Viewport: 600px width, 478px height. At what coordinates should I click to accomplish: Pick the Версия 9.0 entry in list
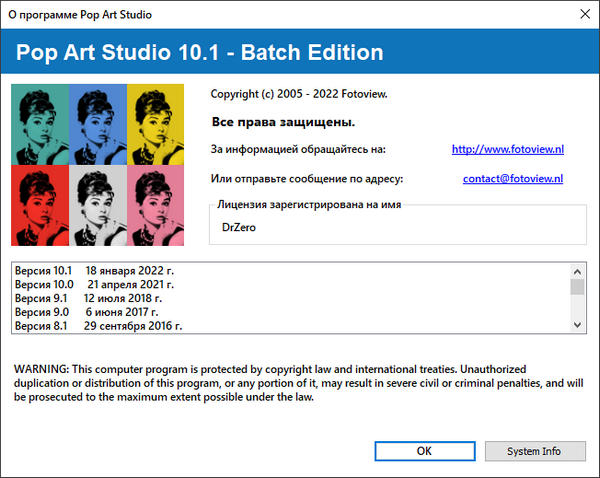point(88,312)
